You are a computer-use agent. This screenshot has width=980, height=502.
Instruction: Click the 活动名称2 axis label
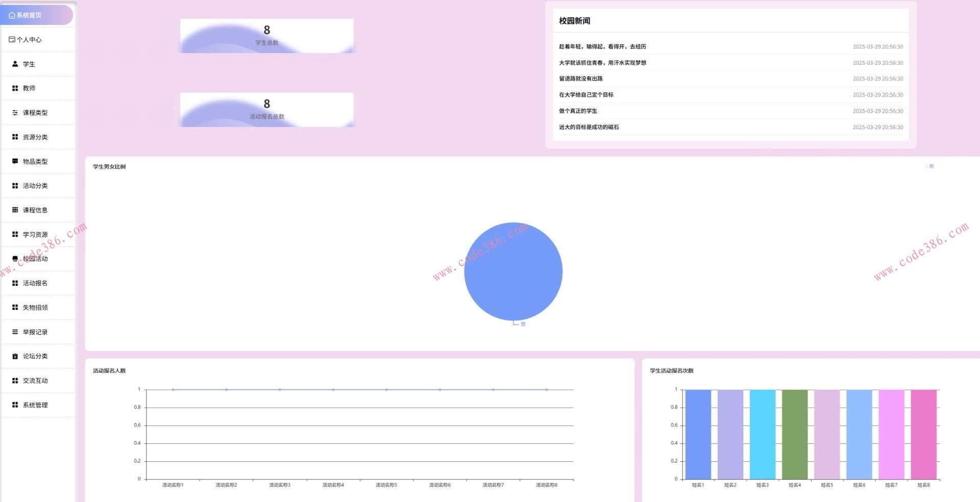pos(226,485)
